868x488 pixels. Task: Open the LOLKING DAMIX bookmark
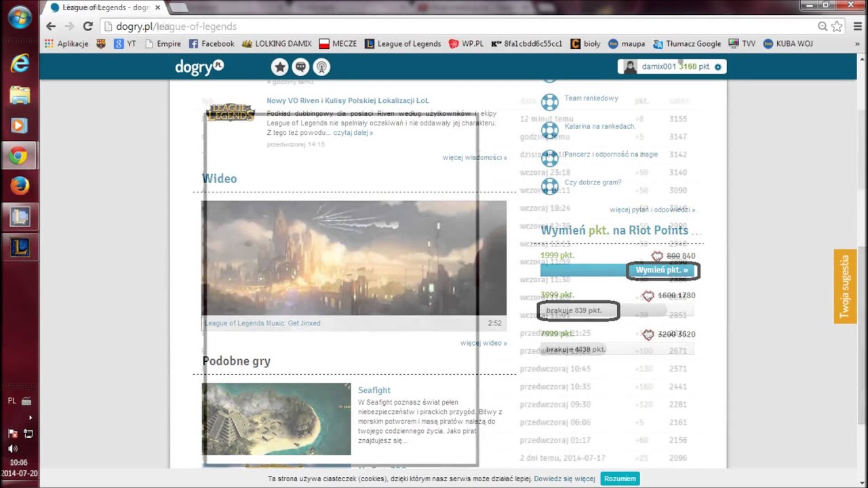click(277, 43)
